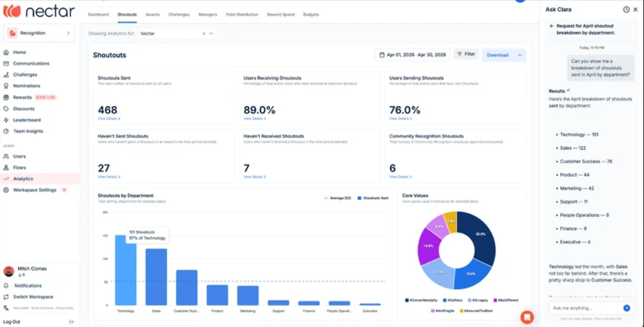
Task: Click the Team Insights clock icon
Action: [x=5, y=131]
